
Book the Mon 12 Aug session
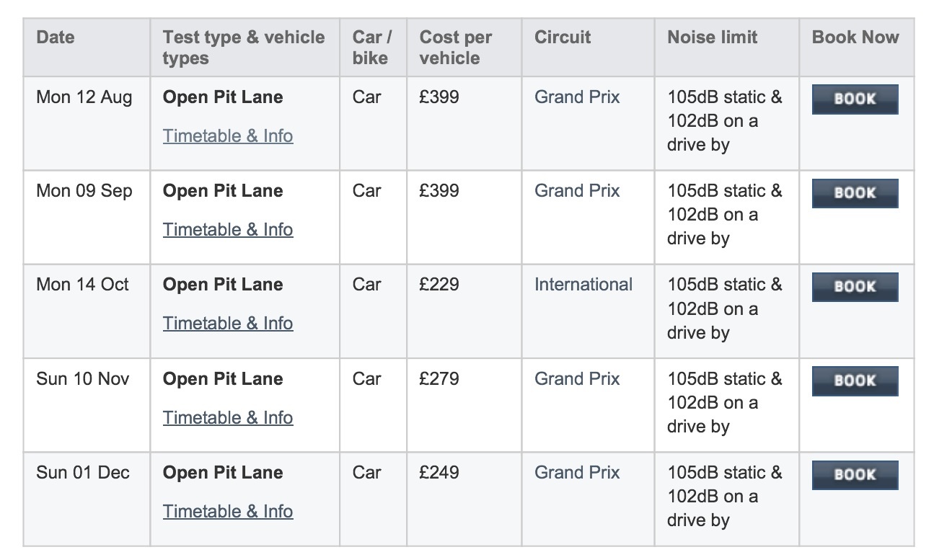(x=855, y=99)
